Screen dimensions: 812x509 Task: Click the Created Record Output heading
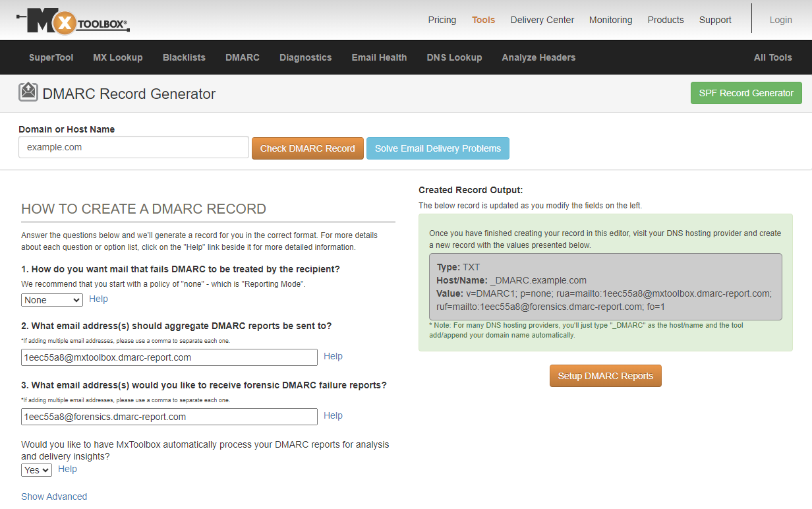[471, 190]
